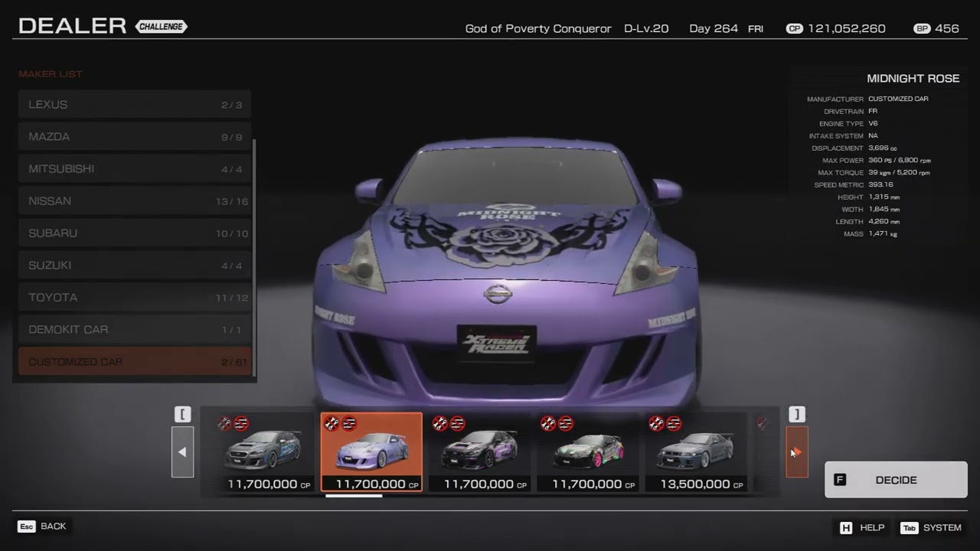Click the 1,471 kg mass value
This screenshot has width=980, height=551.
[883, 234]
